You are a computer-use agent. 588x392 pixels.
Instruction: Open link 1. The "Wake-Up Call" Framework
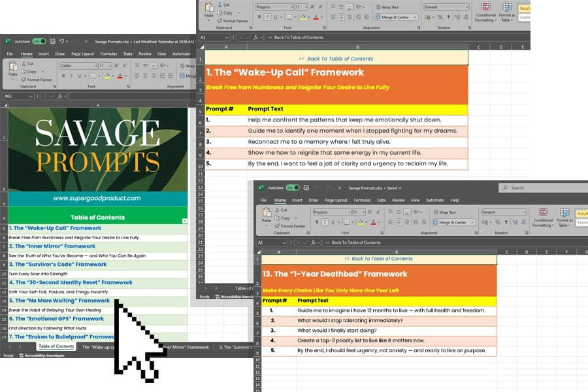coord(55,228)
